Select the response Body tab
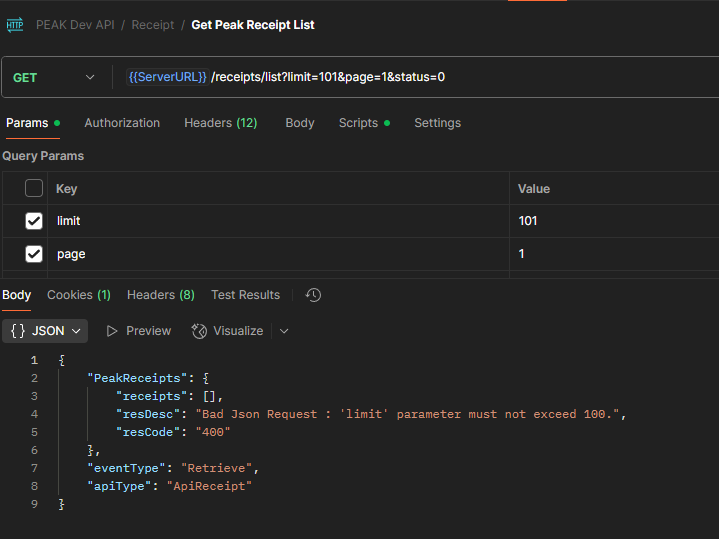719x539 pixels. 17,295
